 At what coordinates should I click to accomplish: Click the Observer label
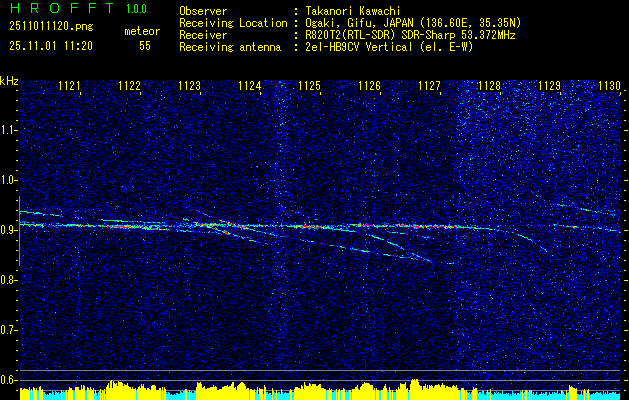[203, 11]
